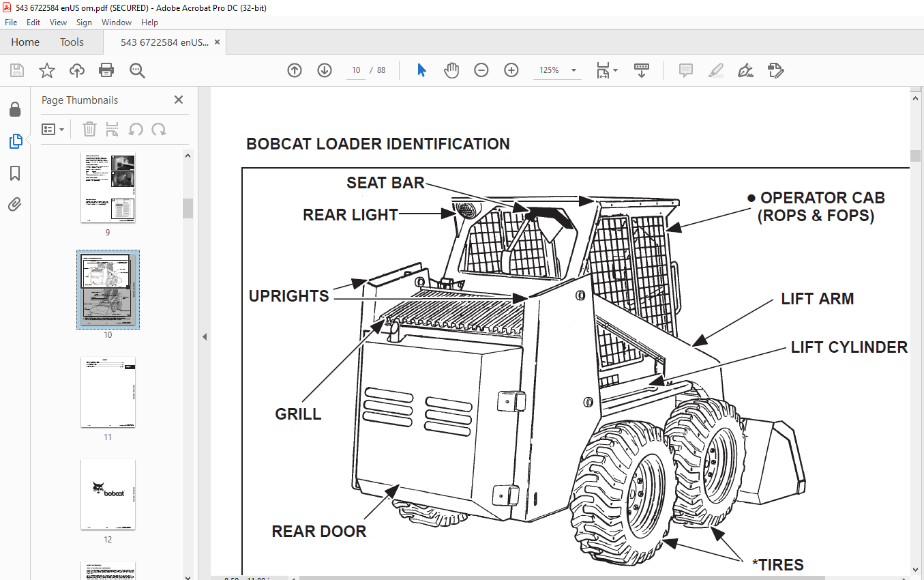Click the insert pages thumbnail icon
Viewport: 924px width, 580px height.
coord(113,129)
